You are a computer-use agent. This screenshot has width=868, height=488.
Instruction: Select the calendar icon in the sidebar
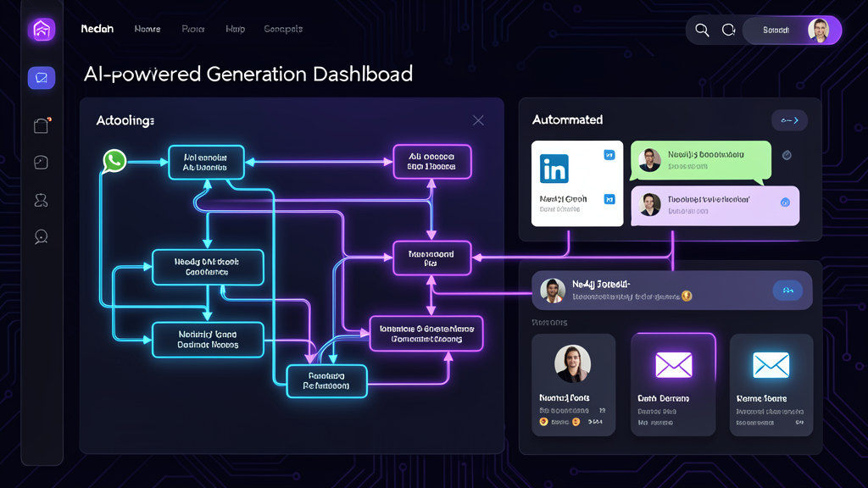tap(41, 162)
